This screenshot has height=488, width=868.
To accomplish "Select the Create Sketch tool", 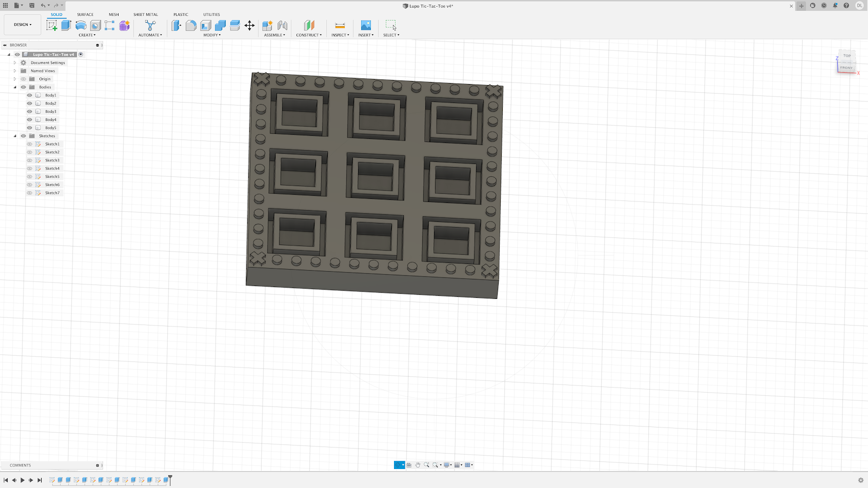I will pyautogui.click(x=52, y=26).
